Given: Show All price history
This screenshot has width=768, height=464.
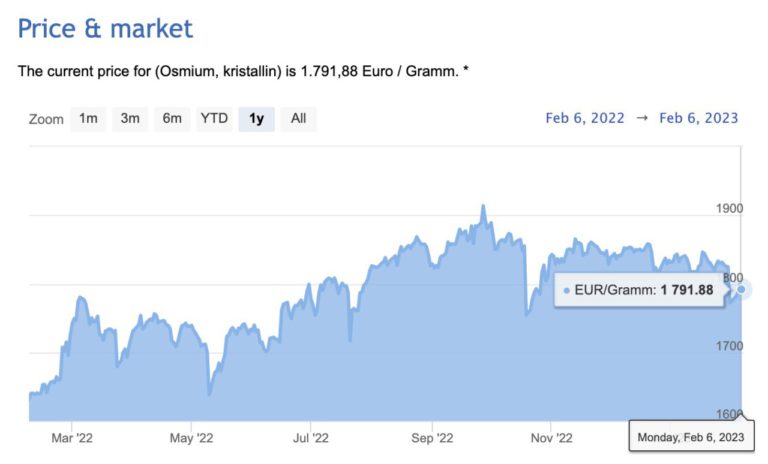Looking at the screenshot, I should [298, 119].
